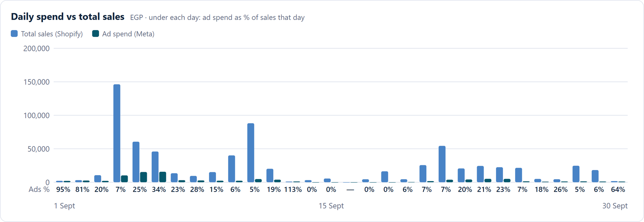
Task: Toggle the Ad spend (Meta) legend label
Action: [x=128, y=34]
